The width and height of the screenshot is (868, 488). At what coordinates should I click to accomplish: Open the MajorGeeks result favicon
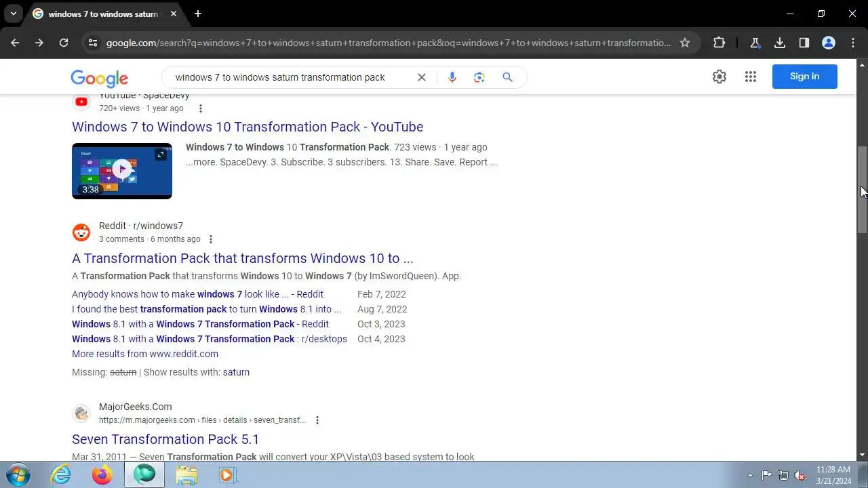point(81,413)
